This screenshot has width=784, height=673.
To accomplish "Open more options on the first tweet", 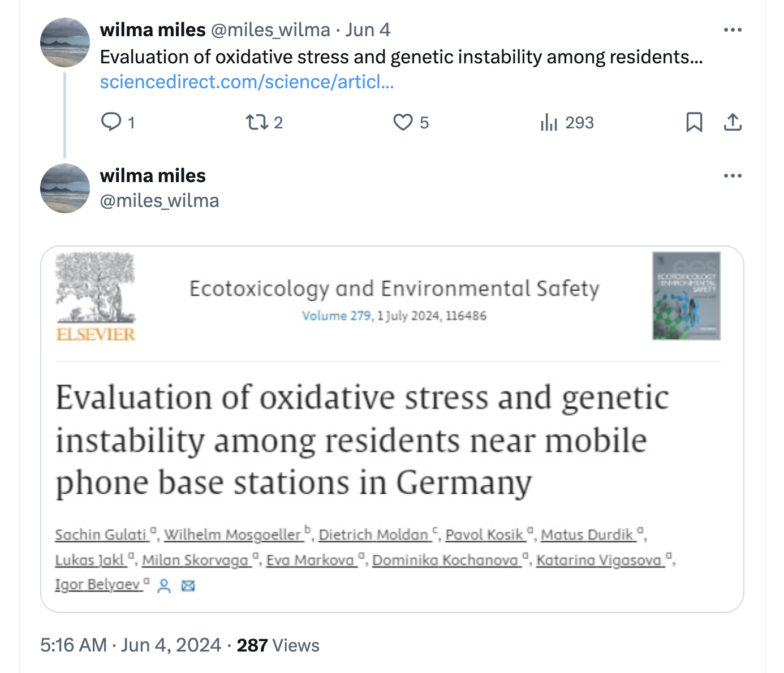I will click(733, 30).
